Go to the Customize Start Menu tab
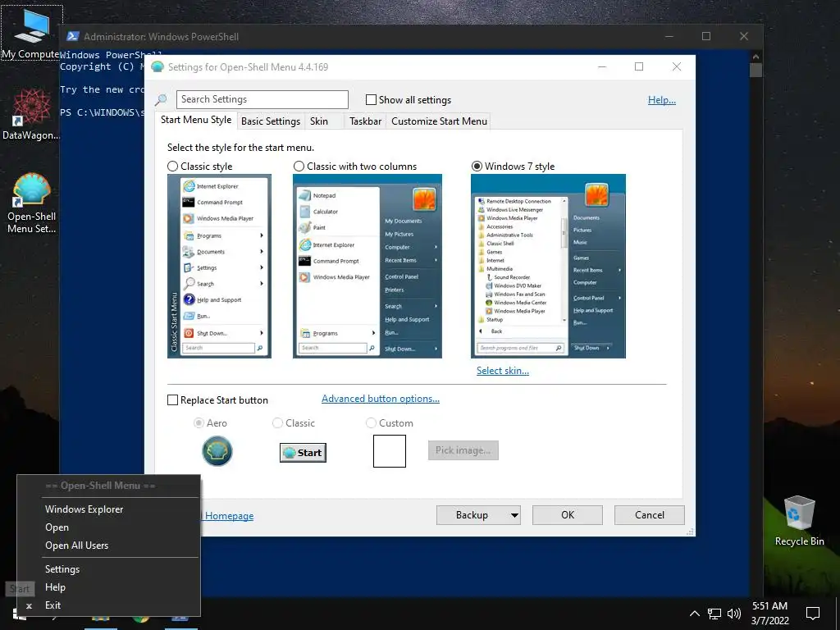The width and height of the screenshot is (840, 630). [x=440, y=121]
